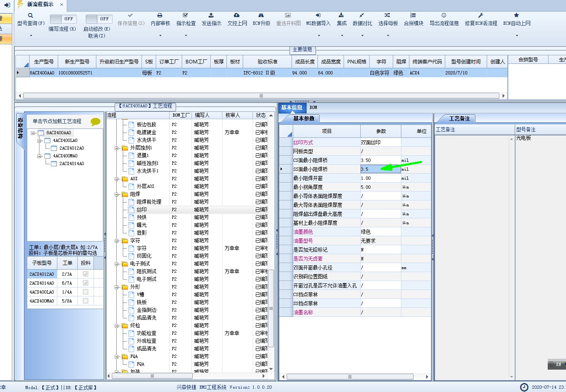The image size is (566, 392).
Task: Click 集成 download icon
Action: click(342, 15)
